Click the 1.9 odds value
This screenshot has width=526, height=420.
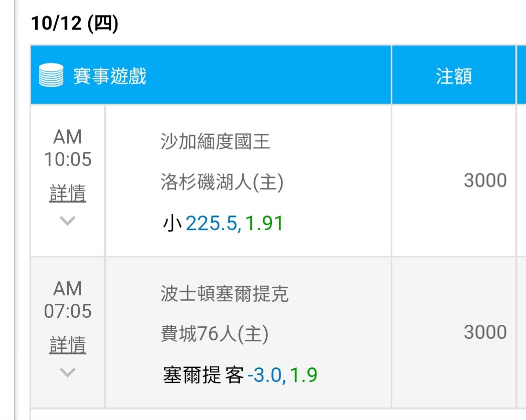click(303, 375)
